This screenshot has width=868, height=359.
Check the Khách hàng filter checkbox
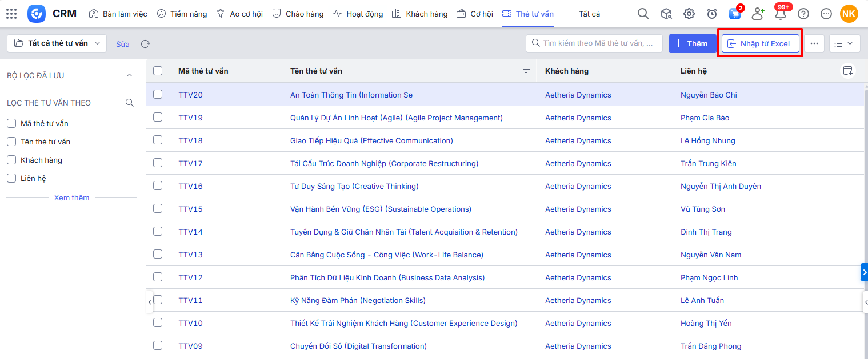click(x=11, y=160)
